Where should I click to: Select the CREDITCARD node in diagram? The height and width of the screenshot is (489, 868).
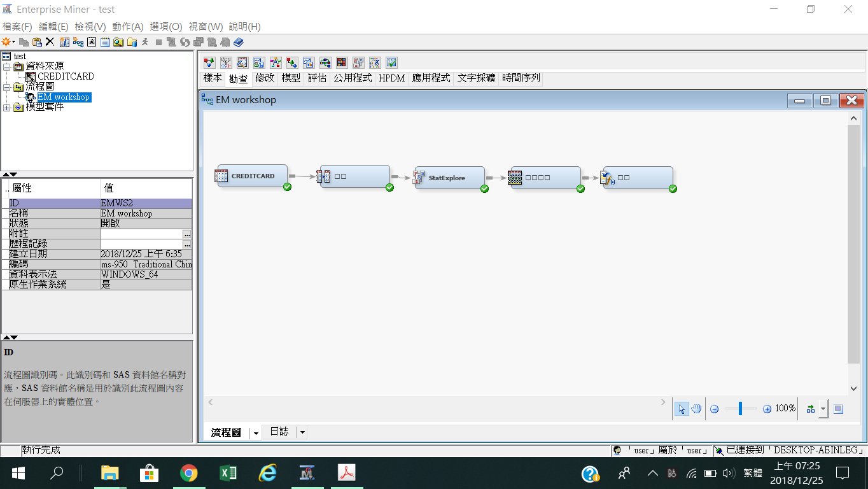252,176
